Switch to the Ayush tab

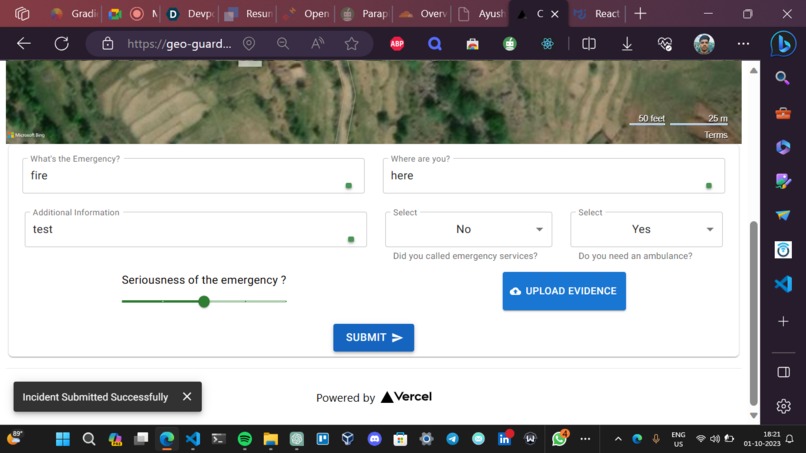(x=481, y=14)
